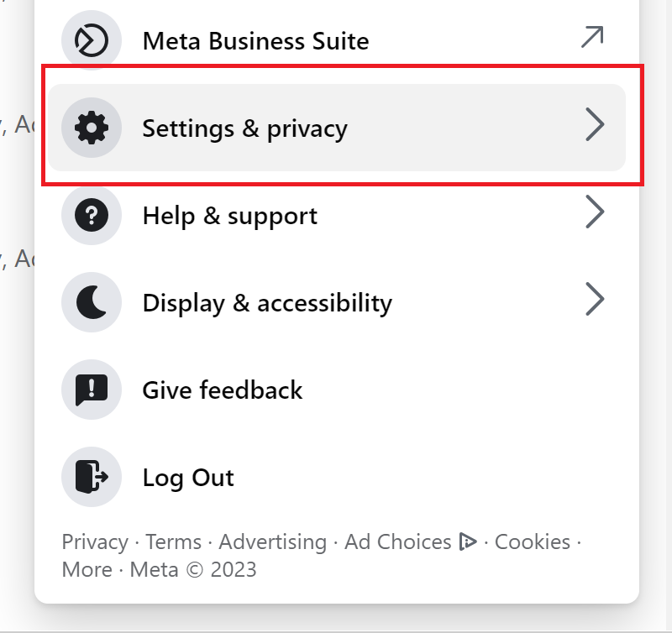The width and height of the screenshot is (672, 633).
Task: Expand the Help & support chevron
Action: point(595,212)
